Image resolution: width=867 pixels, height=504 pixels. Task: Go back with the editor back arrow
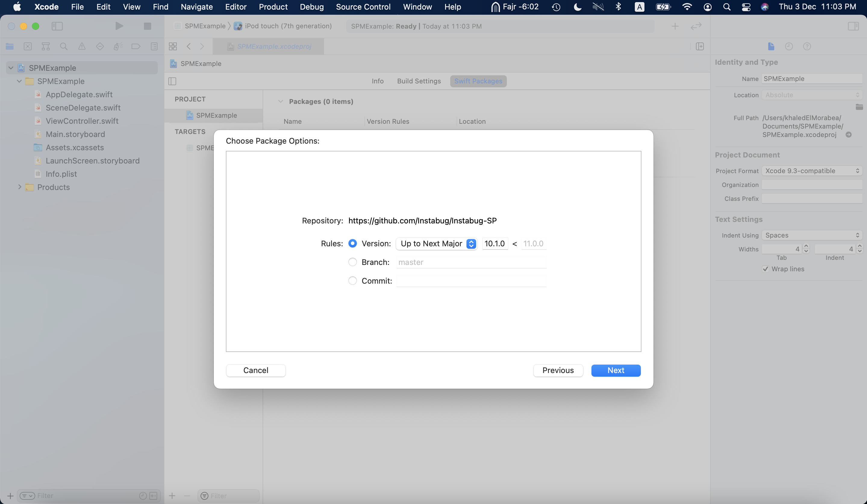189,46
